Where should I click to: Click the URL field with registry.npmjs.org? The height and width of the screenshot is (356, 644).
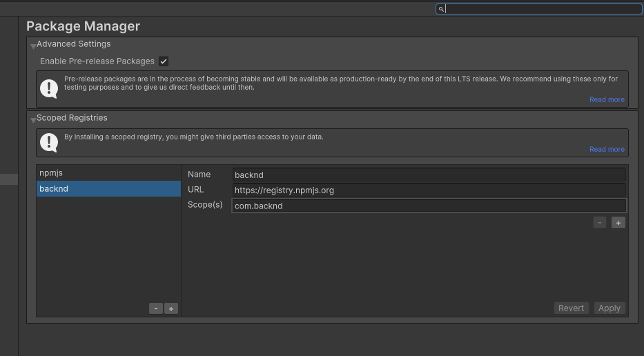428,190
